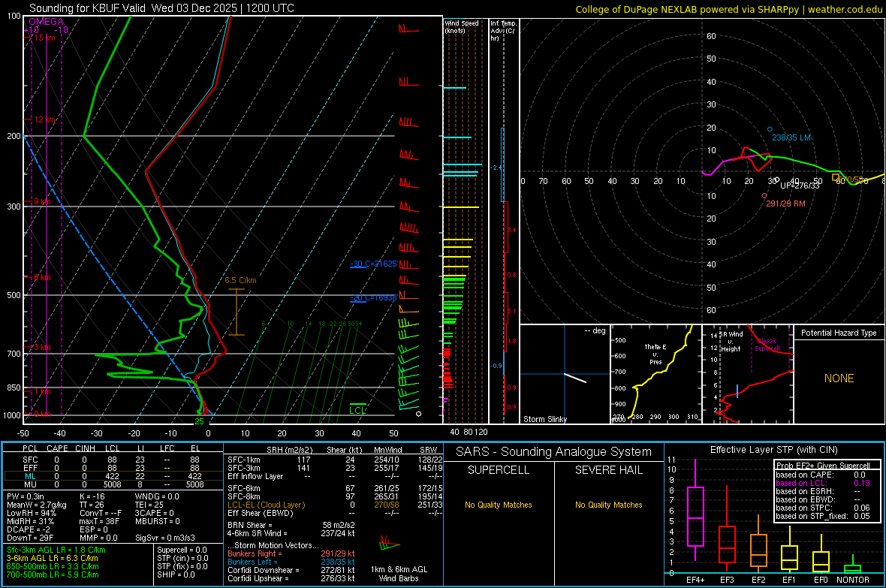The image size is (886, 588).
Task: Click the Potential Hazard Type header
Action: [x=839, y=333]
